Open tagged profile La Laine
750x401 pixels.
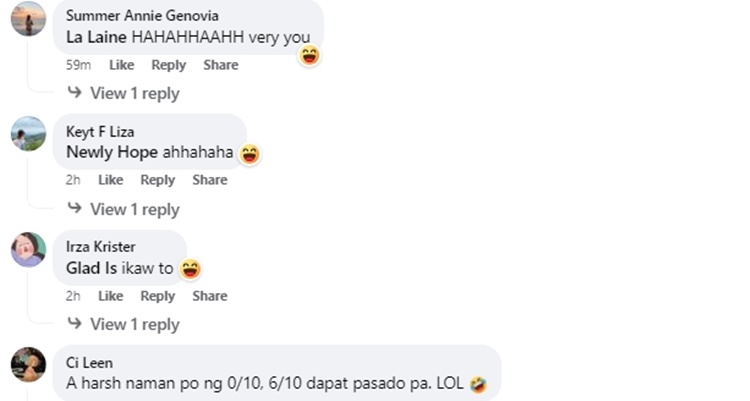[96, 37]
